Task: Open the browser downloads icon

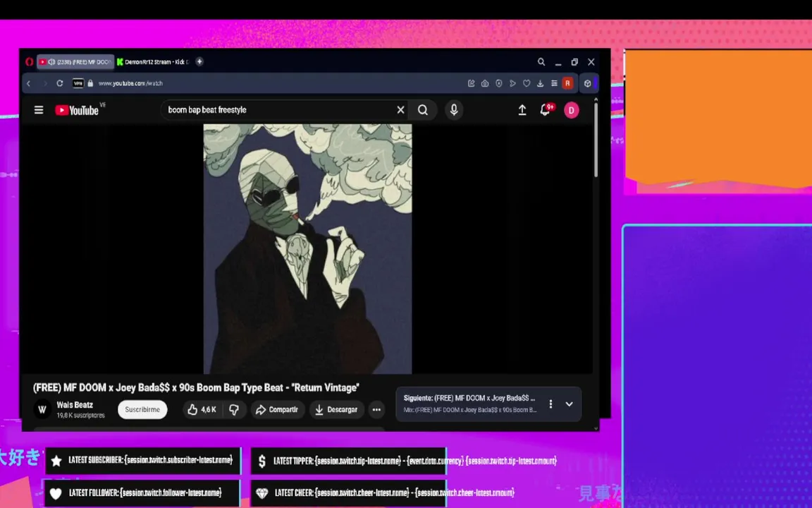Action: (540, 83)
